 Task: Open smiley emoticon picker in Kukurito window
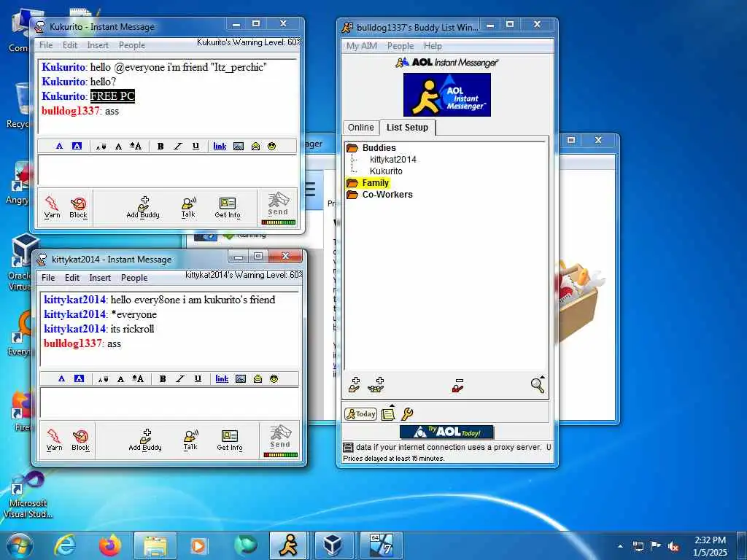point(271,146)
